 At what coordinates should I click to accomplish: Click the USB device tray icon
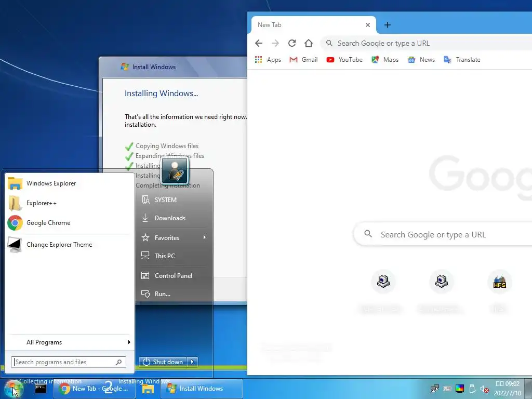pos(472,389)
